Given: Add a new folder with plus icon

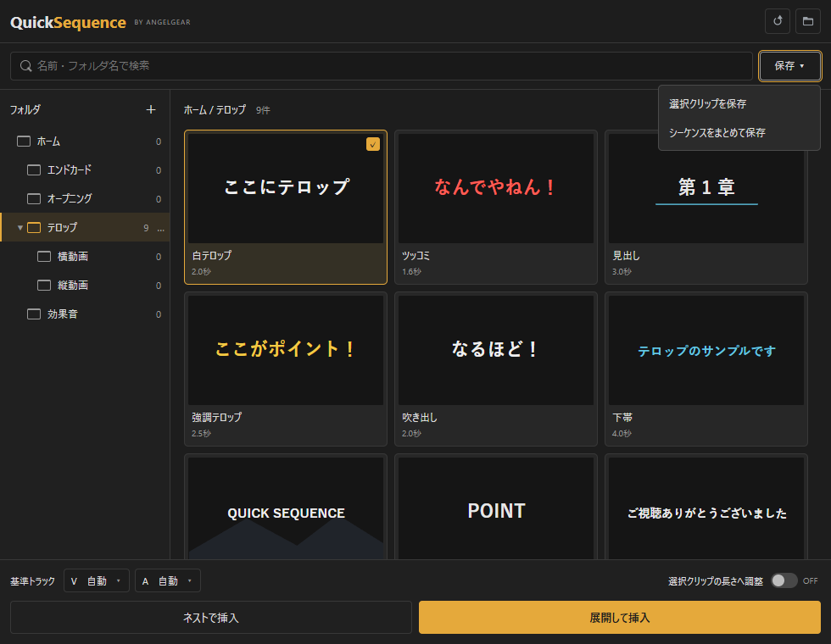Looking at the screenshot, I should pyautogui.click(x=151, y=109).
